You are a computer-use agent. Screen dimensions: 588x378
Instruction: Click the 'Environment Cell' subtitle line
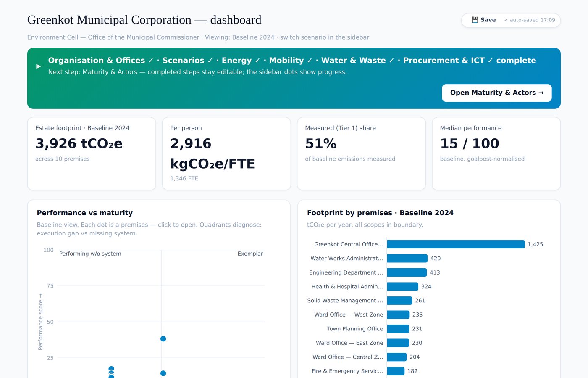pos(198,37)
